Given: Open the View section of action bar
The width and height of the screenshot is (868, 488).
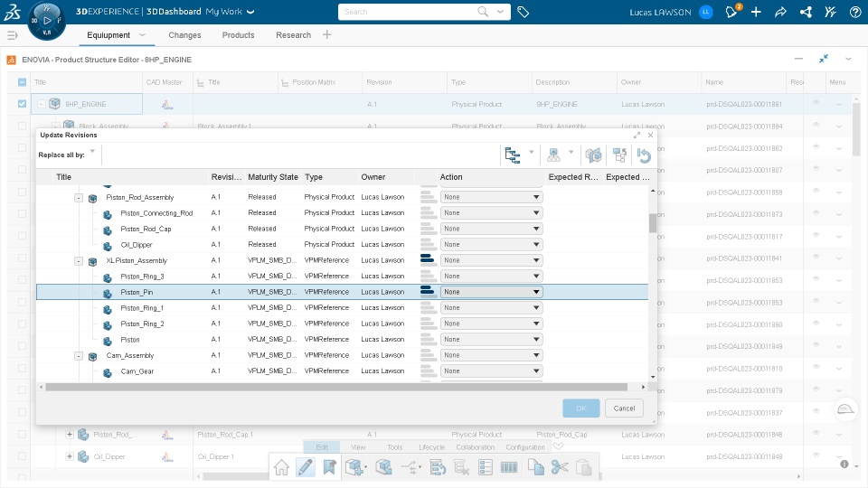Looking at the screenshot, I should (358, 447).
